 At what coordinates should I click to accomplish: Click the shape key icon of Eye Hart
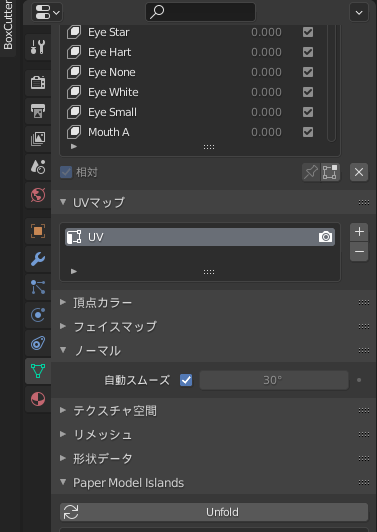coord(74,52)
